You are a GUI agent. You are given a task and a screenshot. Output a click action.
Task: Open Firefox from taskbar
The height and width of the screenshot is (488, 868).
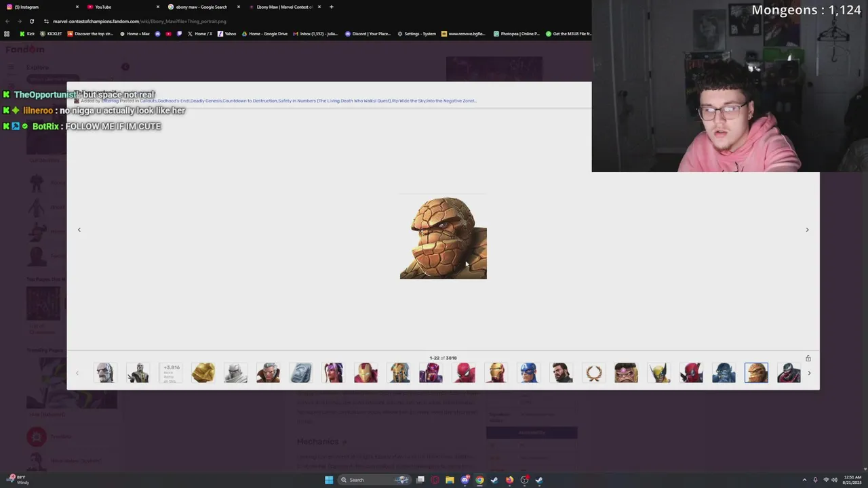pyautogui.click(x=509, y=480)
